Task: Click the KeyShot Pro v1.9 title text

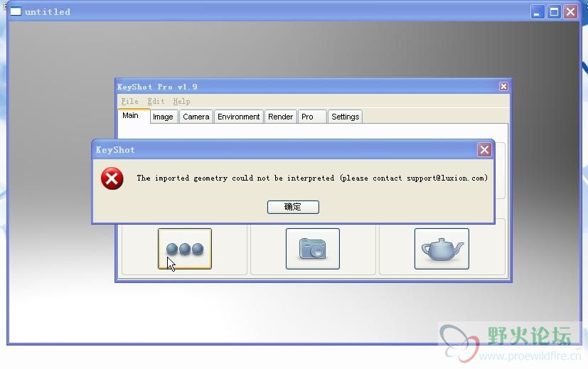Action: click(158, 87)
